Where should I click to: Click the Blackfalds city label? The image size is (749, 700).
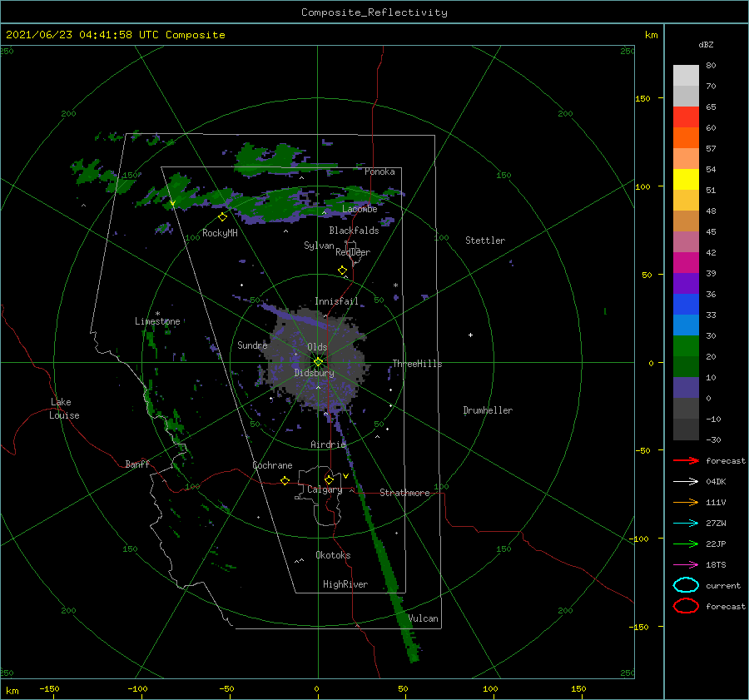(x=354, y=231)
